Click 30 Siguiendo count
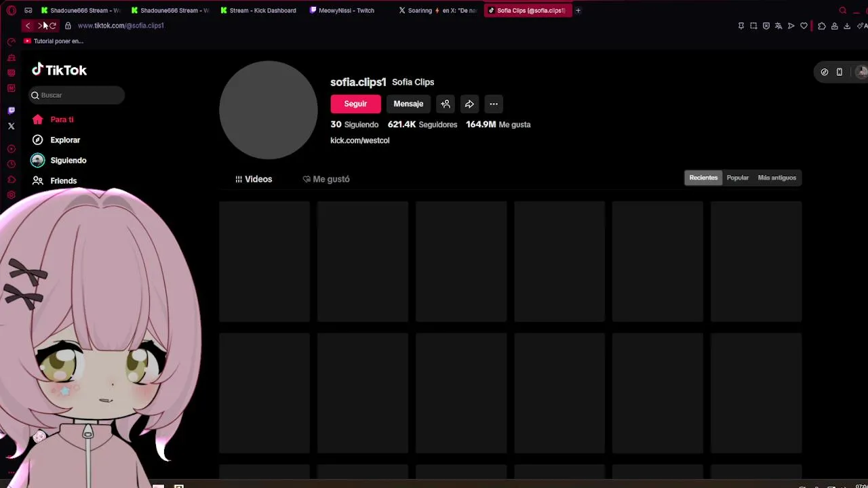Image resolution: width=868 pixels, height=488 pixels. point(354,125)
